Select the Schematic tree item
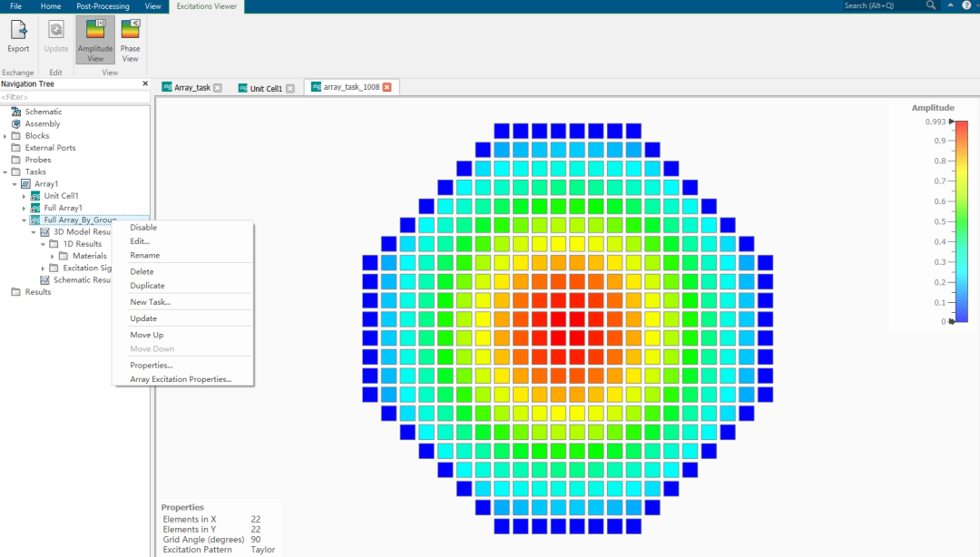Viewport: 980px width, 557px height. click(x=44, y=112)
